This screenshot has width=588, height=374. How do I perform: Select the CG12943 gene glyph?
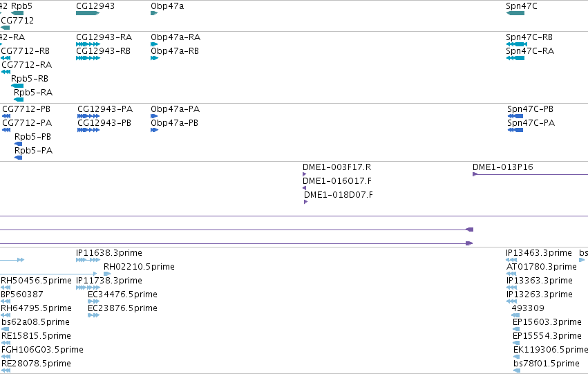pos(88,13)
